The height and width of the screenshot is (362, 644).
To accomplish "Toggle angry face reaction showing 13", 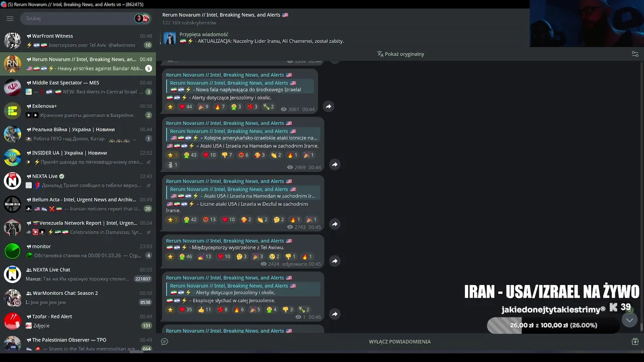I will (x=209, y=220).
